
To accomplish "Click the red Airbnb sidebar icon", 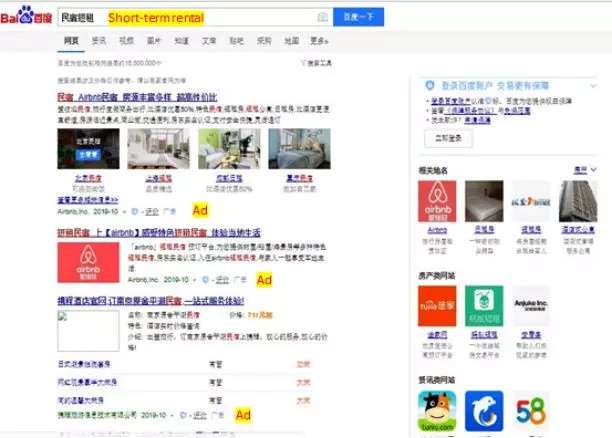I will (437, 201).
